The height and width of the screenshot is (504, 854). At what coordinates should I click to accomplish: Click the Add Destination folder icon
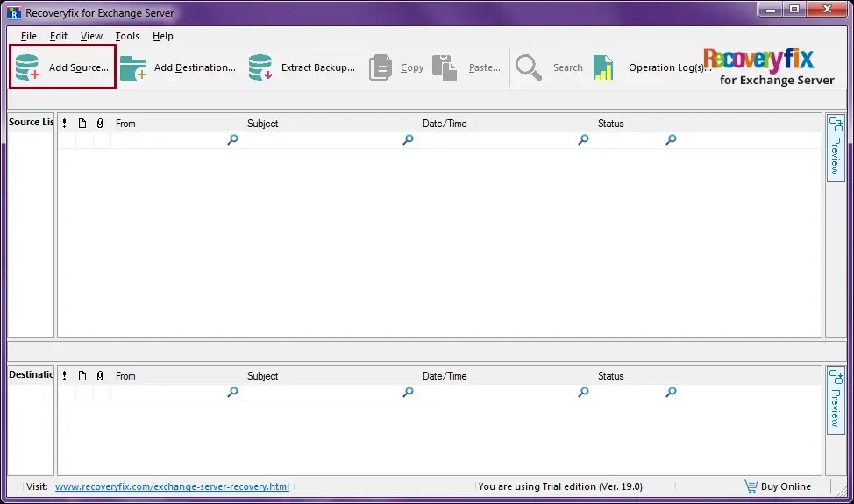point(133,68)
